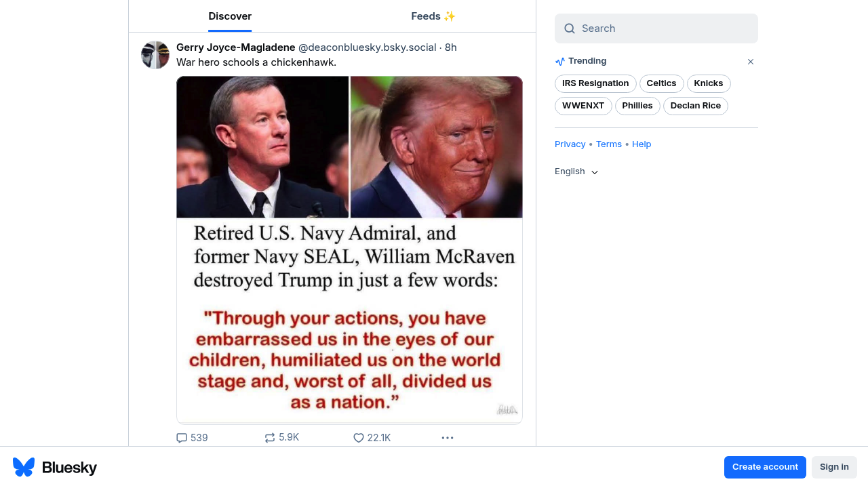Screen dimensions: 868x488
Task: Repost using the repost arrows icon
Action: click(270, 438)
